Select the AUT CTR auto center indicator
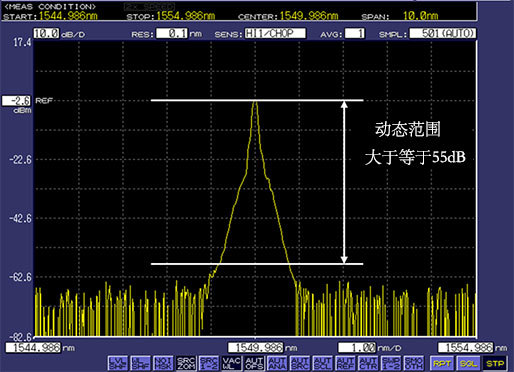Viewport: 514px width, 372px height. tap(368, 363)
